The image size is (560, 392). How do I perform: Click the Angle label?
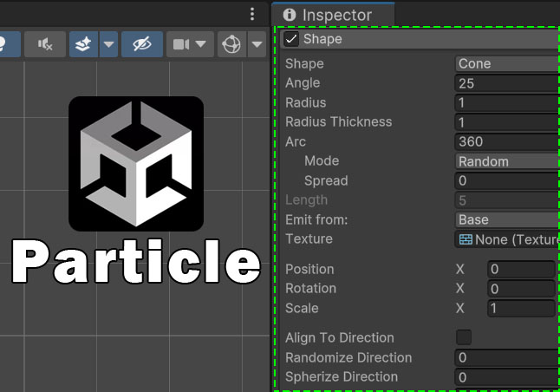click(x=303, y=83)
